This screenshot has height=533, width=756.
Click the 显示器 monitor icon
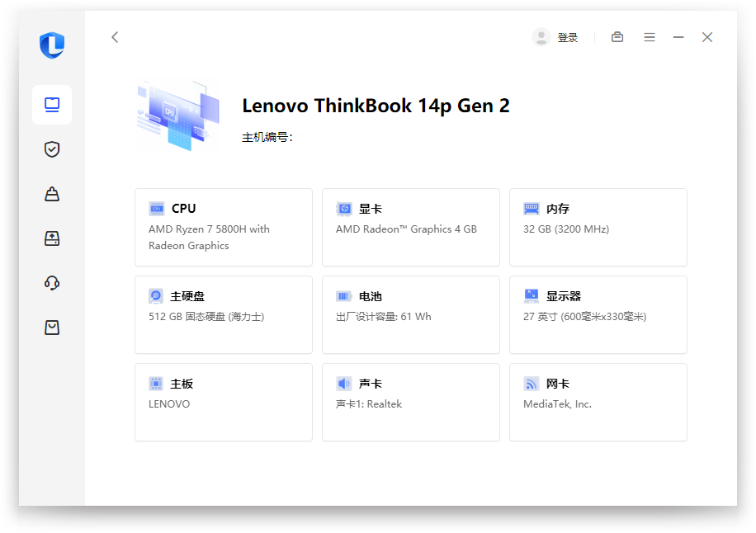coord(532,296)
